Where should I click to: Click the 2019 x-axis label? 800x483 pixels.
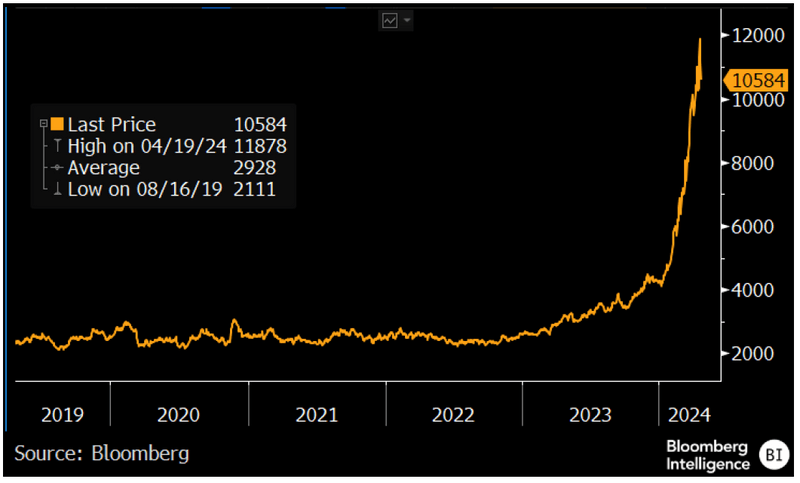click(x=62, y=415)
